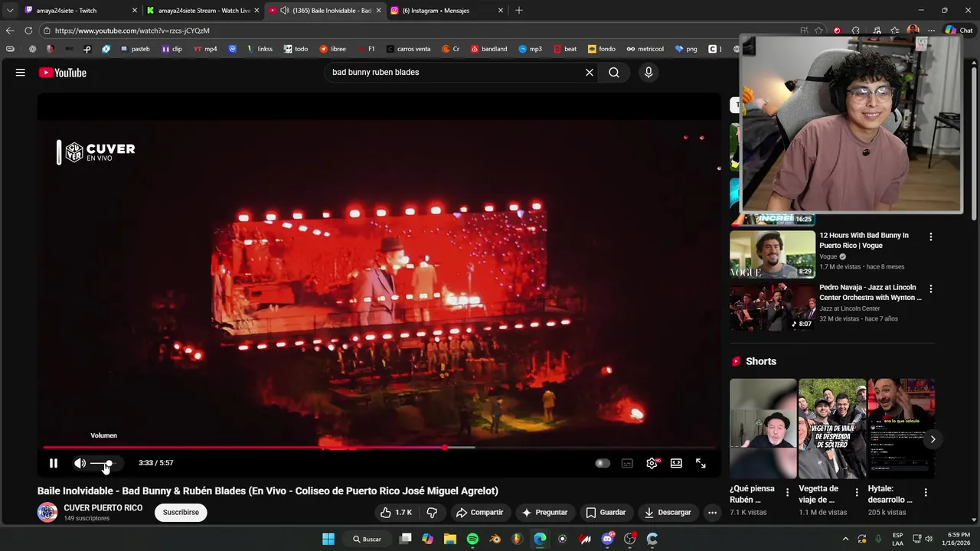Open Copilot Chat in browser
980x551 pixels.
959,31
